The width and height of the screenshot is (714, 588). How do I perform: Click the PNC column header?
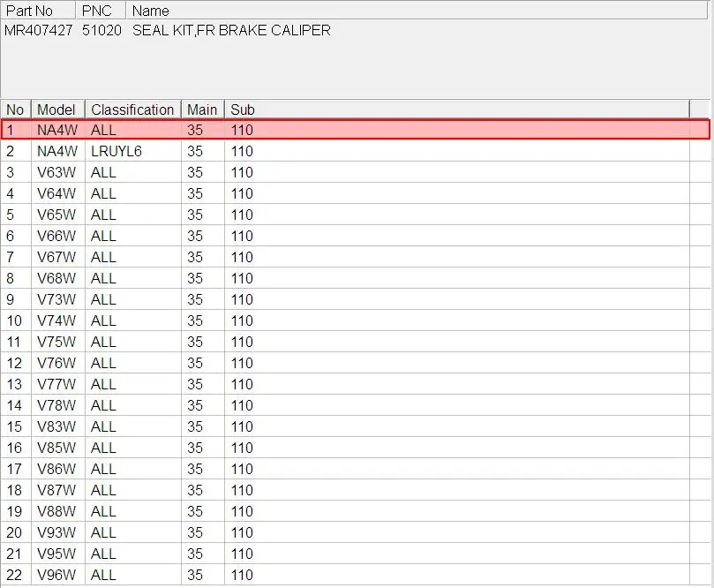coord(101,11)
